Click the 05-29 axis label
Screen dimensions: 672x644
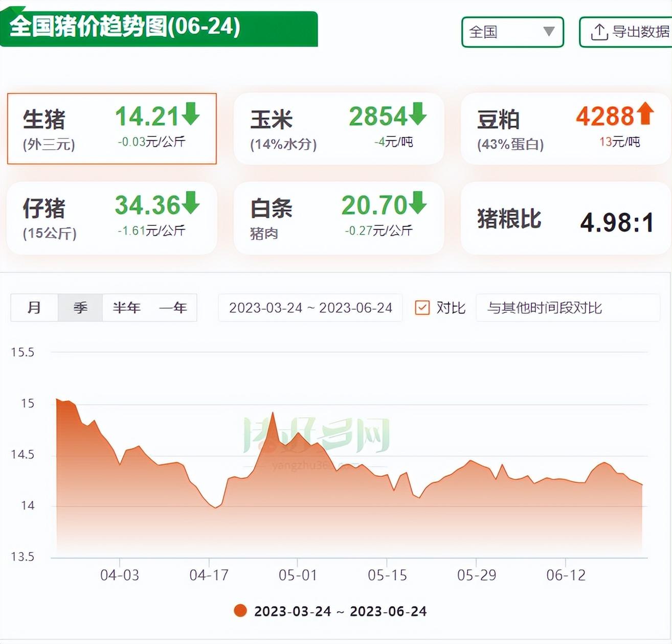477,576
